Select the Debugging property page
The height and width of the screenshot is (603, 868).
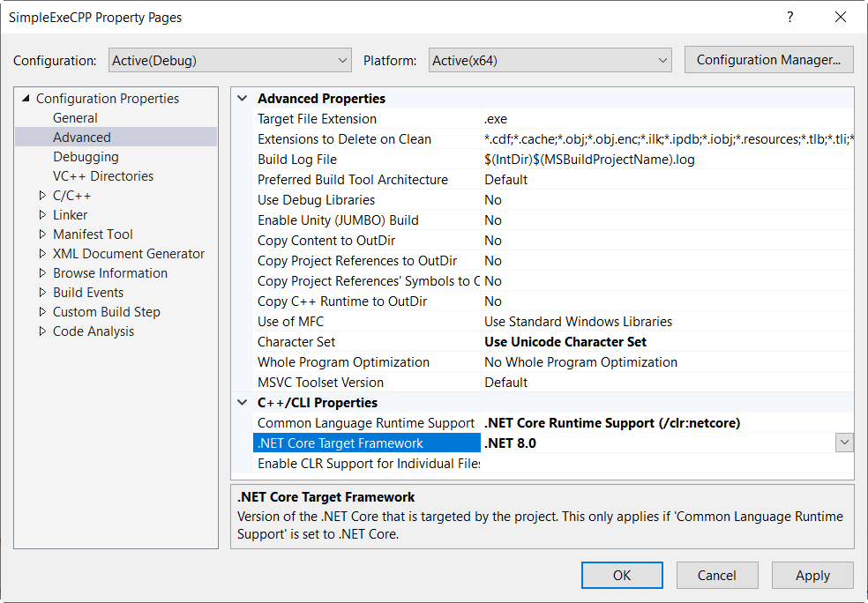pyautogui.click(x=86, y=157)
